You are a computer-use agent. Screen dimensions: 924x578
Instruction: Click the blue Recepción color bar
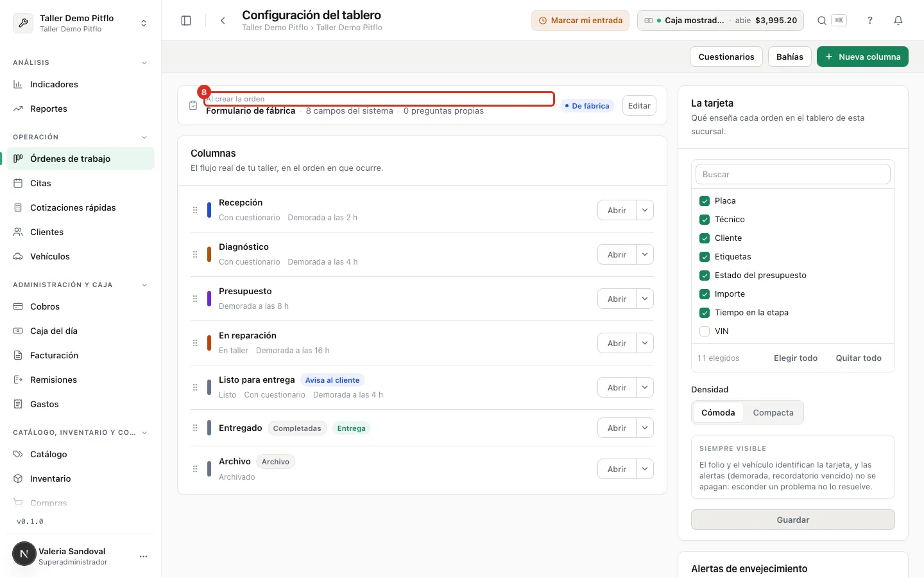[209, 210]
